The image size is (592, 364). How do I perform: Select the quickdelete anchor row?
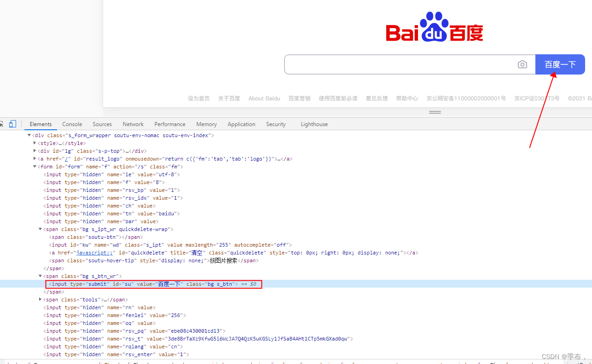pyautogui.click(x=234, y=253)
